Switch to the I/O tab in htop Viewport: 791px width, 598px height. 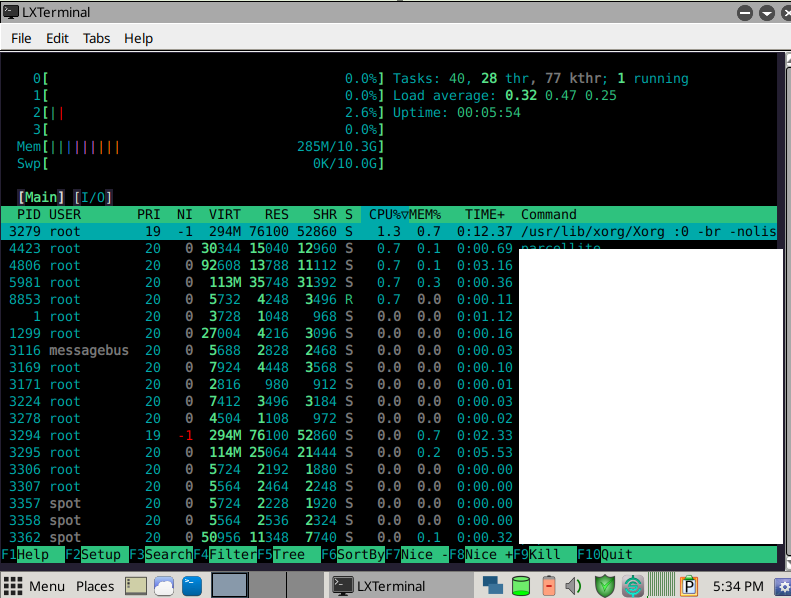pos(93,197)
